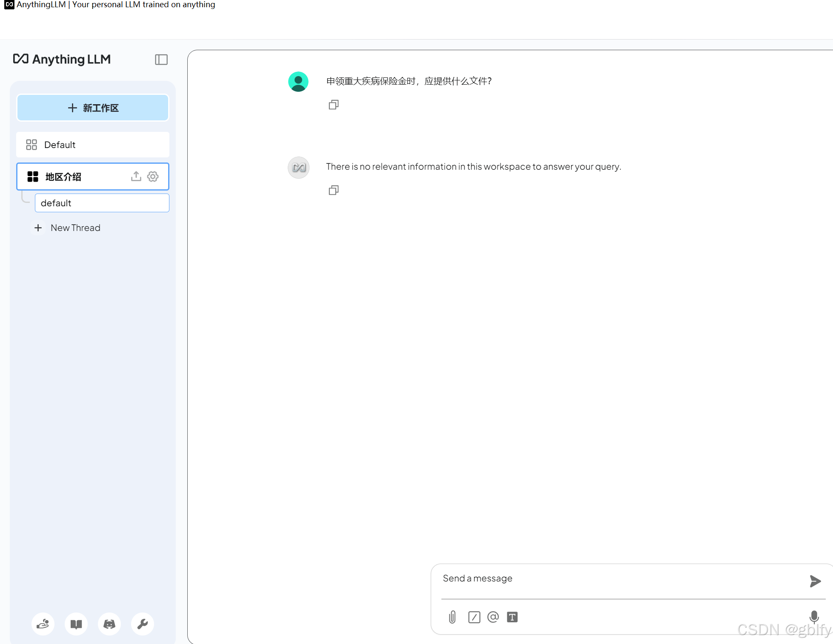The height and width of the screenshot is (644, 833).
Task: Open the text size selector icon
Action: tap(512, 617)
